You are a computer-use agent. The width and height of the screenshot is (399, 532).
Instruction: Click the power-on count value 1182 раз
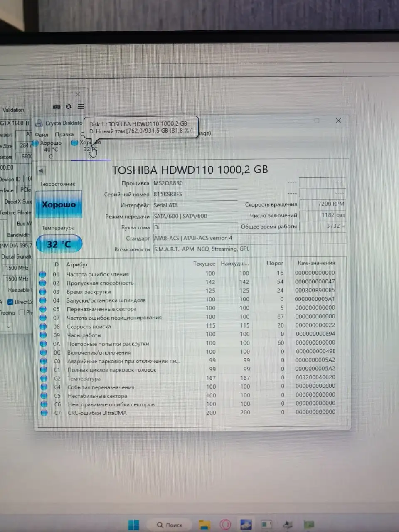tap(323, 215)
